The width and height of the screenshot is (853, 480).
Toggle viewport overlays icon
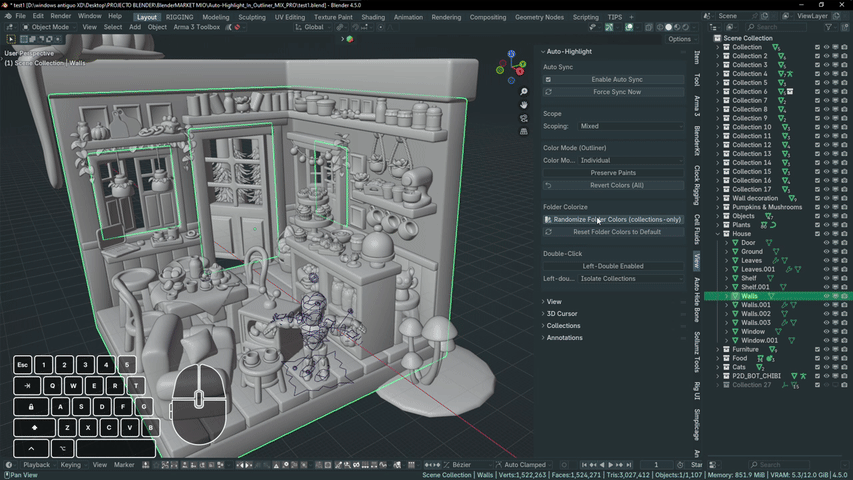coord(629,27)
